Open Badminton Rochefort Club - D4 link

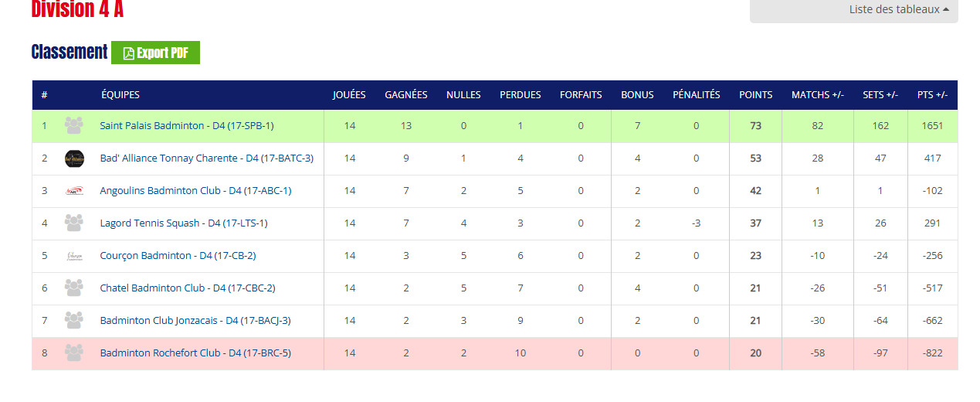coord(195,353)
